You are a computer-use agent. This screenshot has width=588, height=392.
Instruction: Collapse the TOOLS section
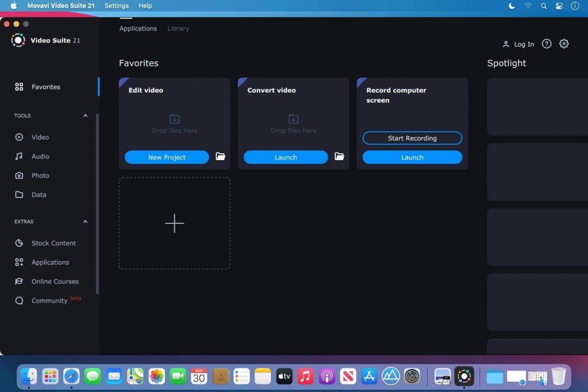point(85,115)
